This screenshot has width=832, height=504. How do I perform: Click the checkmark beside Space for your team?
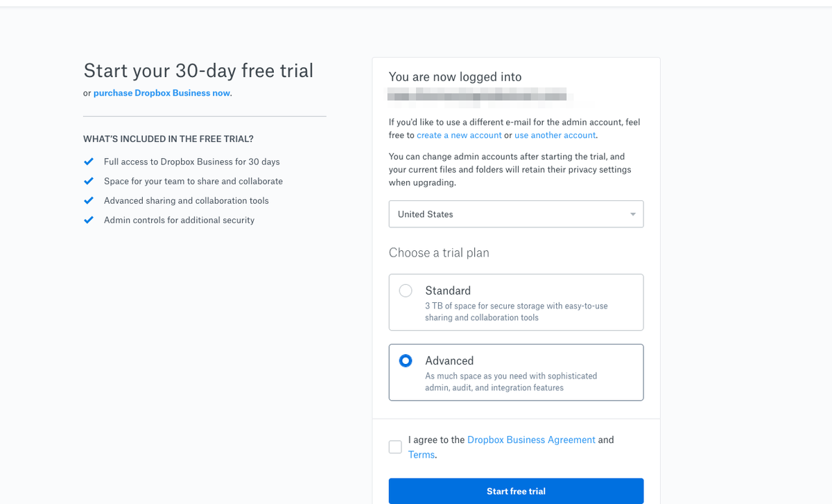(88, 181)
